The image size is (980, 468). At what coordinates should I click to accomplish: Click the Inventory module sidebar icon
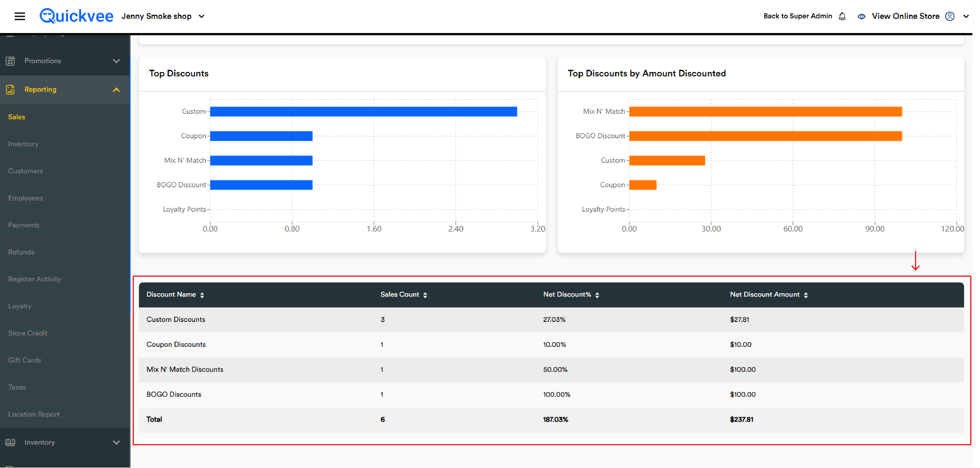pyautogui.click(x=10, y=442)
